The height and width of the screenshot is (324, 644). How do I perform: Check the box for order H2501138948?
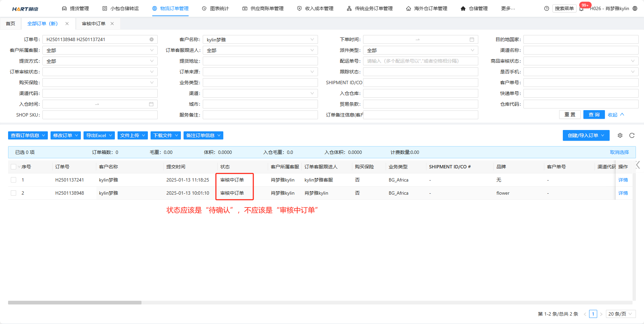click(x=13, y=193)
